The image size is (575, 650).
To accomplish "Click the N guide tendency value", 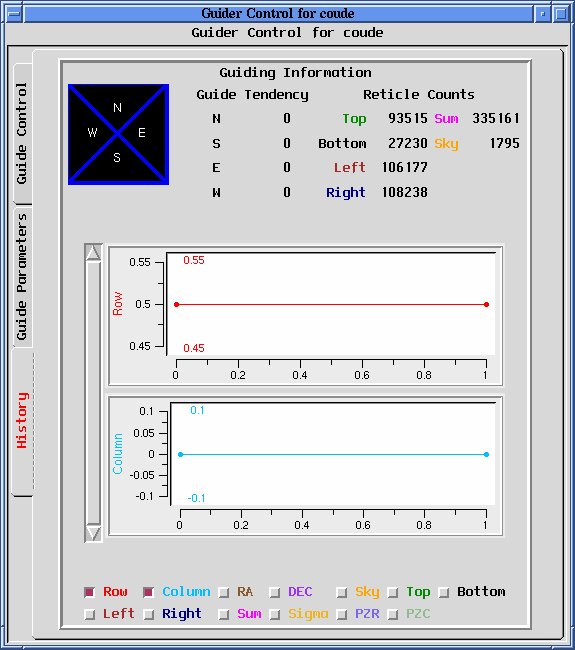I will (287, 119).
